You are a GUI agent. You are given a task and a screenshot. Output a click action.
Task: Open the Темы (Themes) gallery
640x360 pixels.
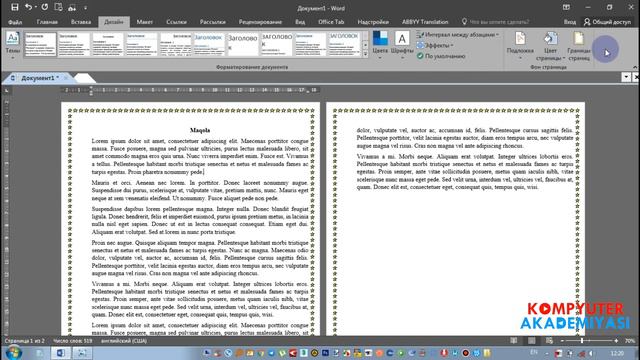(x=13, y=46)
